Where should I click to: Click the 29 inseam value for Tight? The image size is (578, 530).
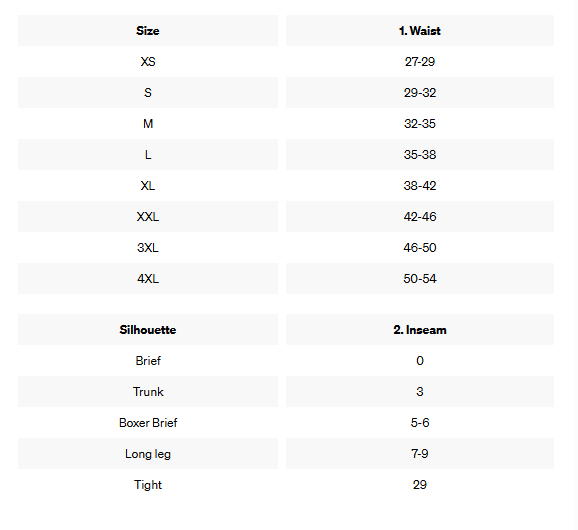coord(419,484)
